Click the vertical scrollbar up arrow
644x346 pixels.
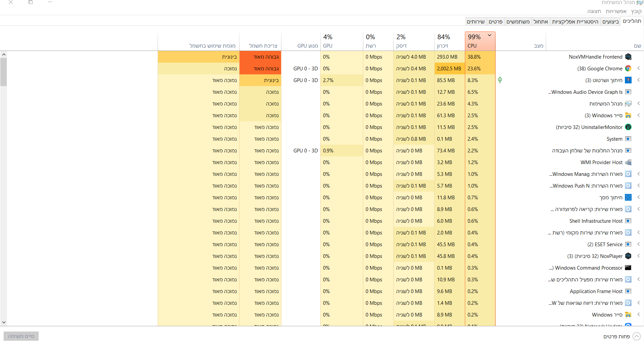click(4, 54)
